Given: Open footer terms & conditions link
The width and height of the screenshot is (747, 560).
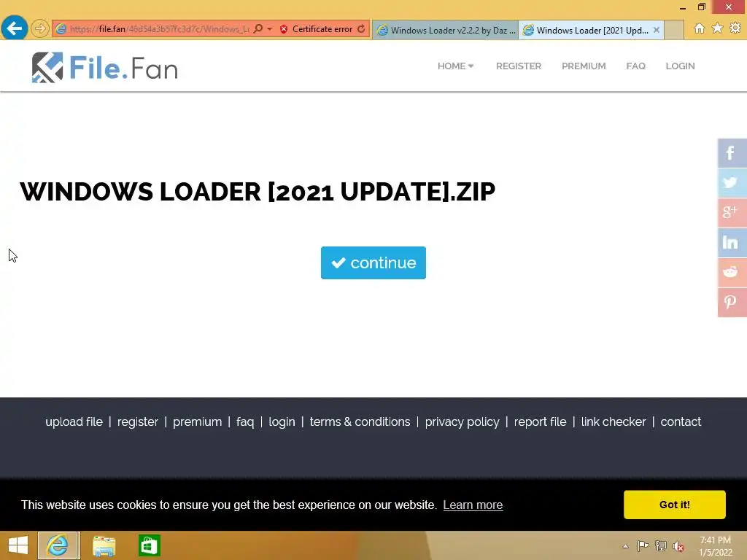Looking at the screenshot, I should point(360,422).
